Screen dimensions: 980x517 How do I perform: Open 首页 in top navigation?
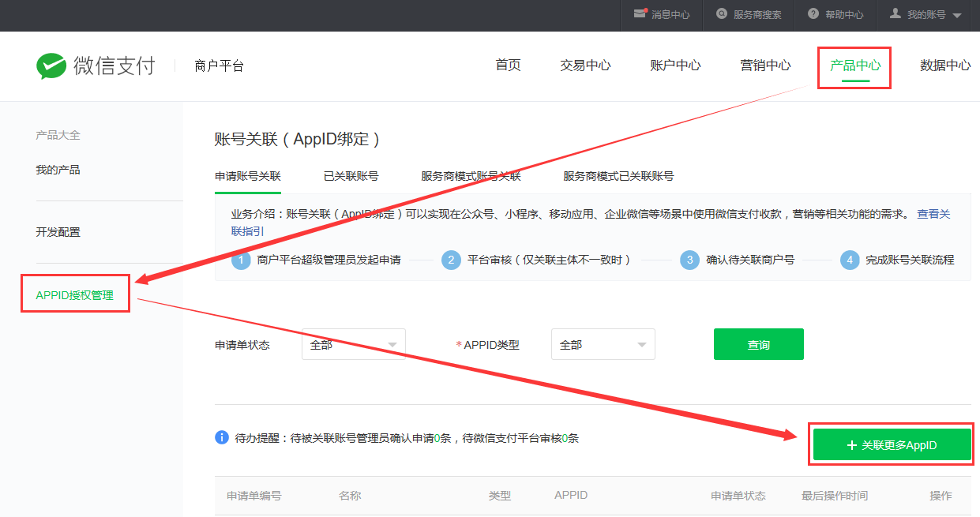click(508, 66)
